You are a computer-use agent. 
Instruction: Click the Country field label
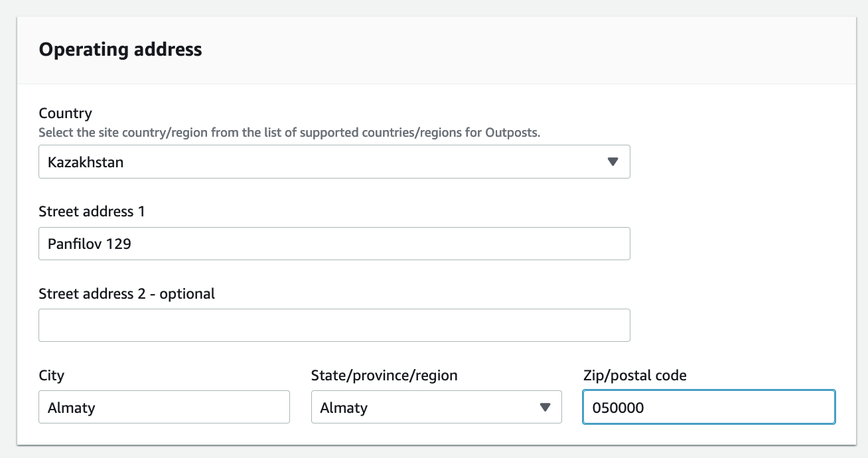(x=65, y=114)
